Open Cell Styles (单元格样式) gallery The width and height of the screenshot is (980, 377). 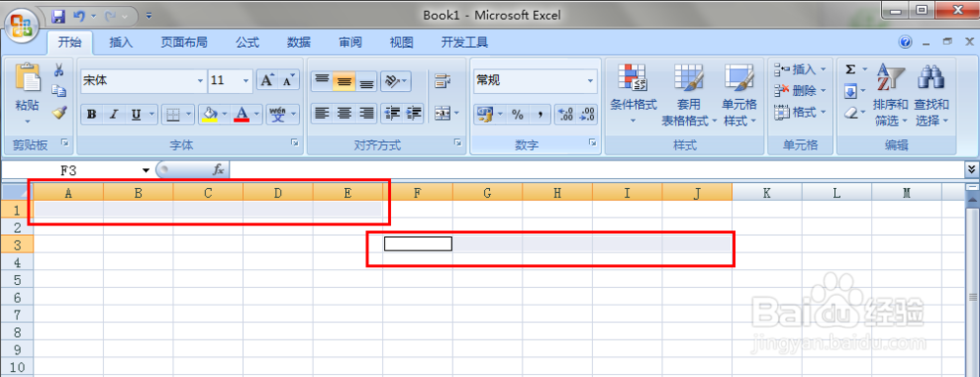coord(740,94)
